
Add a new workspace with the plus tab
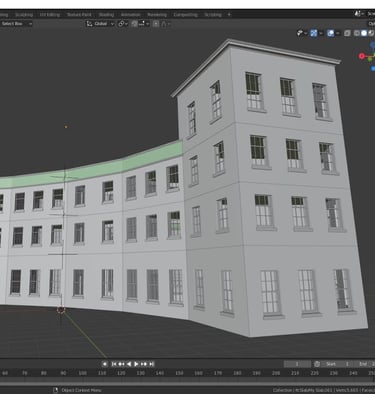tap(229, 15)
